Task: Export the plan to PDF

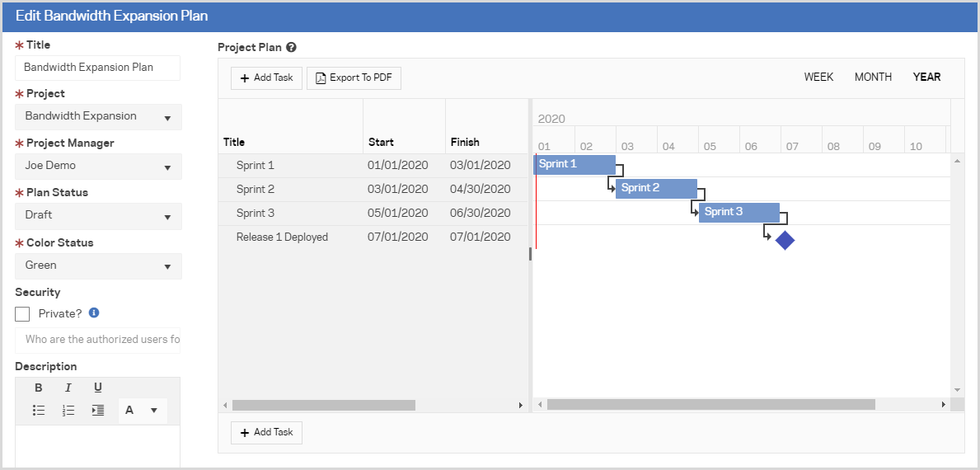Action: (x=354, y=78)
